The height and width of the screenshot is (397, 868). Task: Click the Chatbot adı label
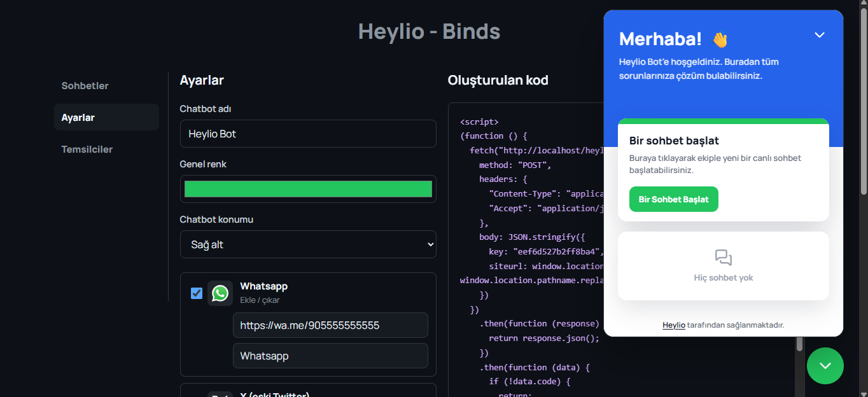206,109
